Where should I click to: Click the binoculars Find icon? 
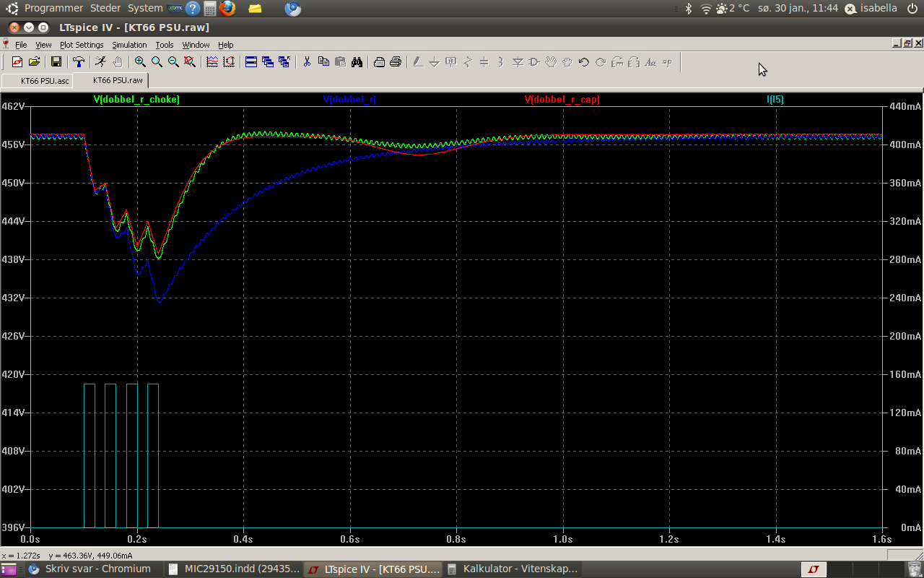click(x=357, y=62)
